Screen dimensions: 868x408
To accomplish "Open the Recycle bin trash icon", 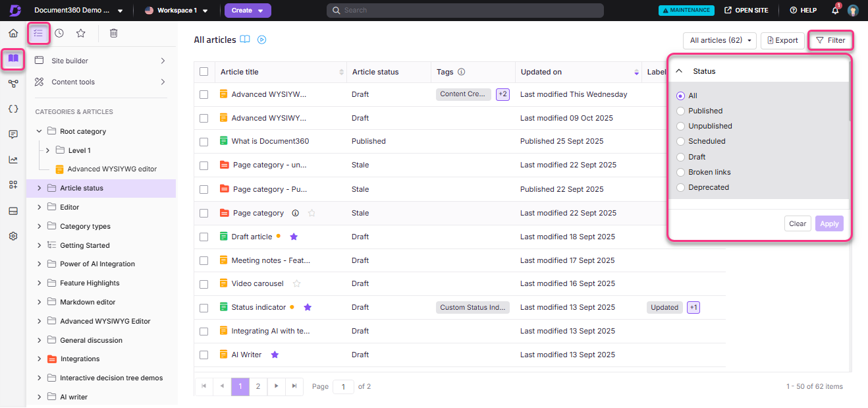I will pyautogui.click(x=113, y=33).
